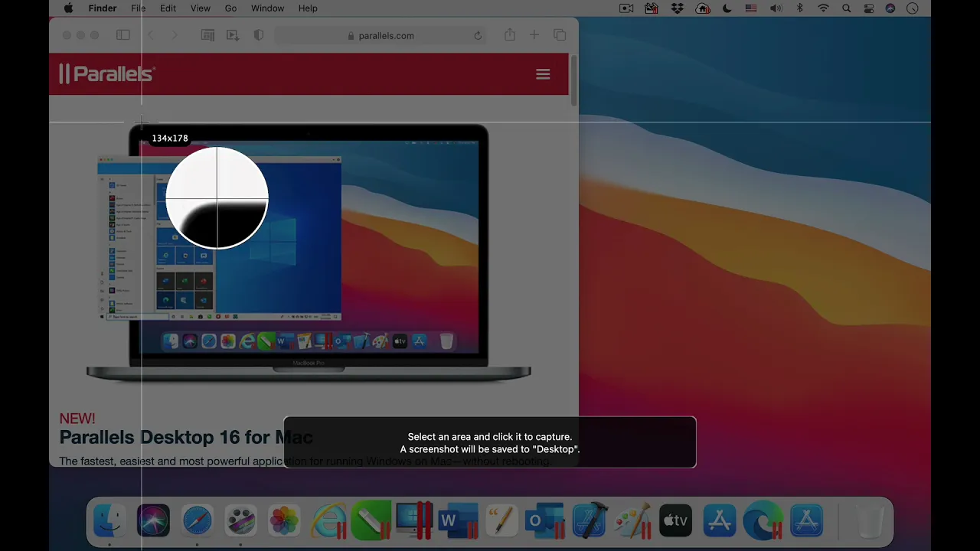Image resolution: width=980 pixels, height=551 pixels.
Task: Open Control Center
Action: (868, 8)
